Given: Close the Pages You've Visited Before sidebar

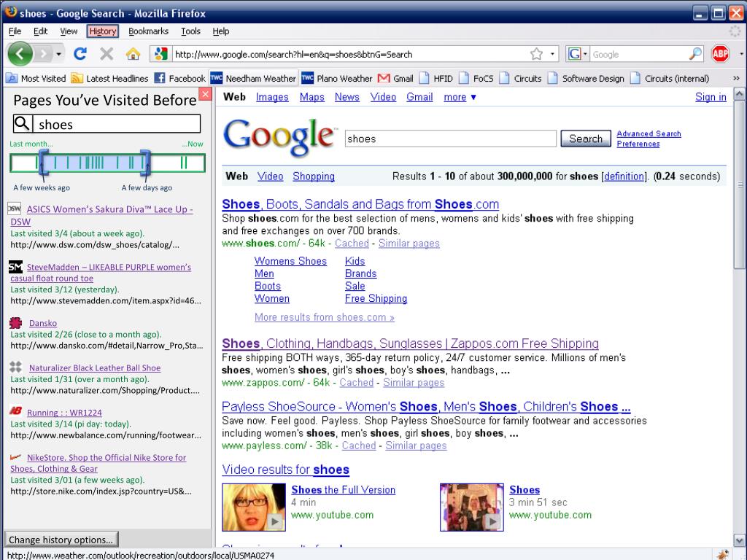Looking at the screenshot, I should pyautogui.click(x=205, y=94).
